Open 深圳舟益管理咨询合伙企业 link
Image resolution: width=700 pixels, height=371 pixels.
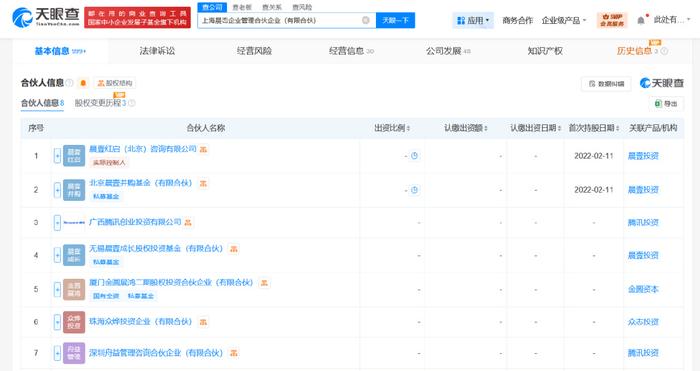coord(156,353)
